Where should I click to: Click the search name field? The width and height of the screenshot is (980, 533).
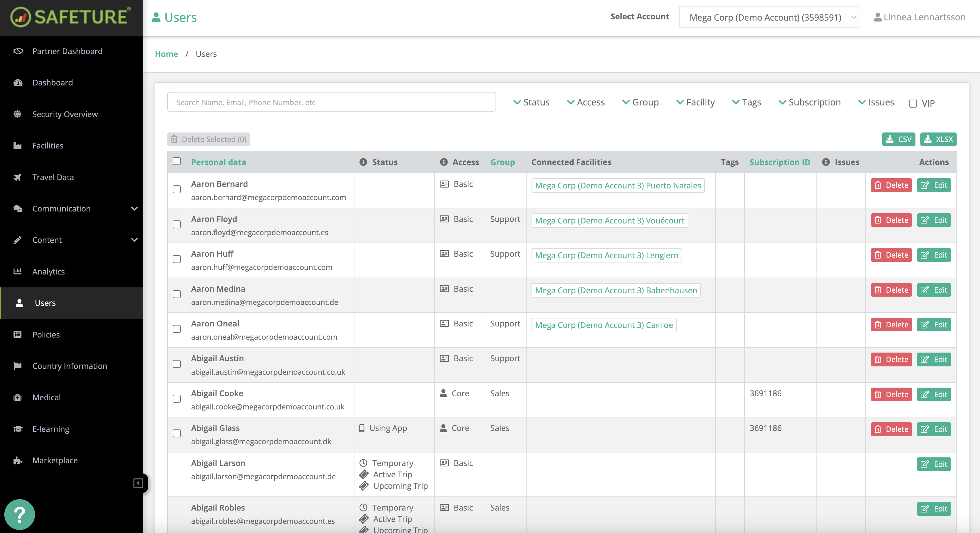coord(331,102)
